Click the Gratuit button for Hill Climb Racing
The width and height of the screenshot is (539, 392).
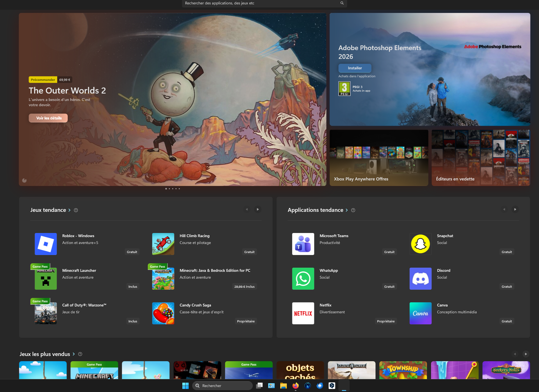(249, 252)
